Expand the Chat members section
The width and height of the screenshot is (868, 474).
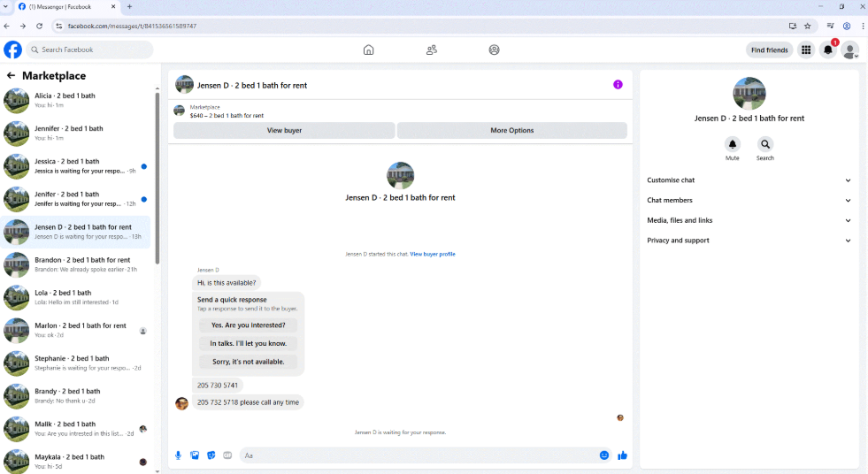pyautogui.click(x=749, y=200)
